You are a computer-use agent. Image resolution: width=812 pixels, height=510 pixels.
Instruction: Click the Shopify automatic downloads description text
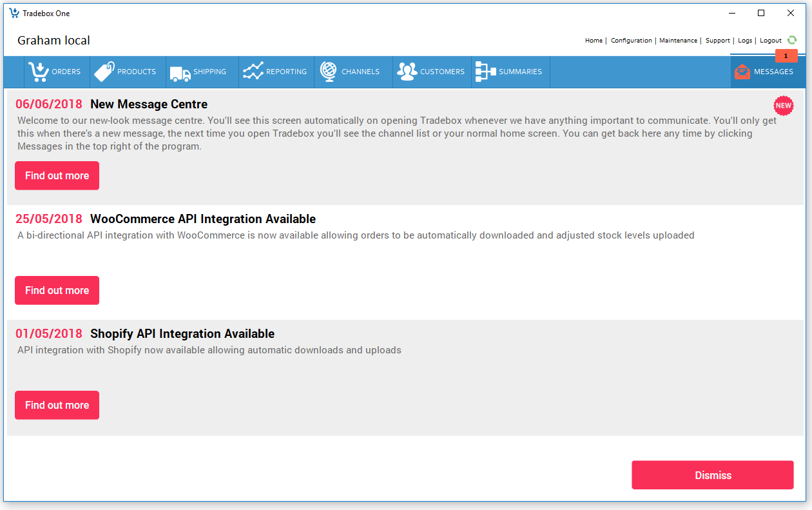(209, 350)
